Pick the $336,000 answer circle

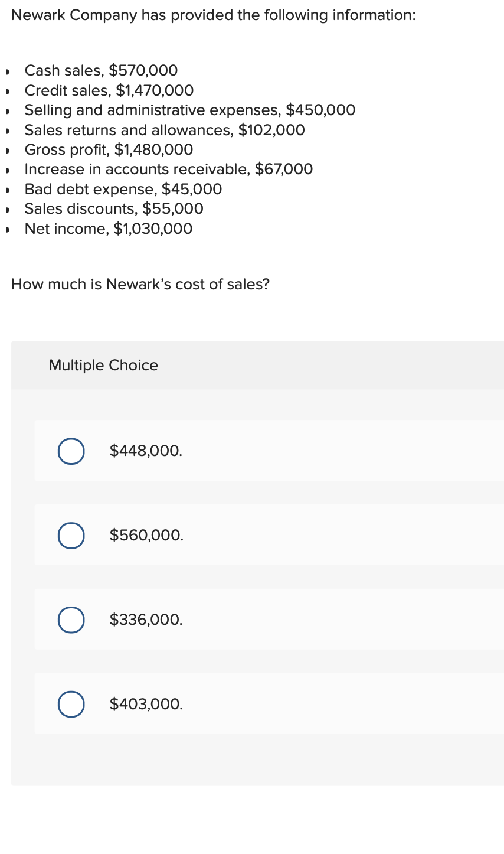[x=71, y=620]
